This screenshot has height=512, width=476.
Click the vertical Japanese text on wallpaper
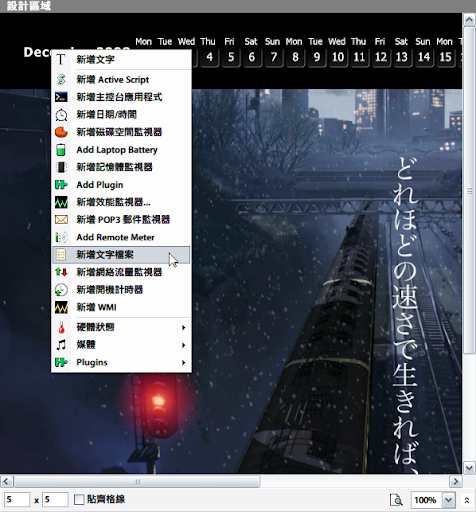pyautogui.click(x=405, y=315)
